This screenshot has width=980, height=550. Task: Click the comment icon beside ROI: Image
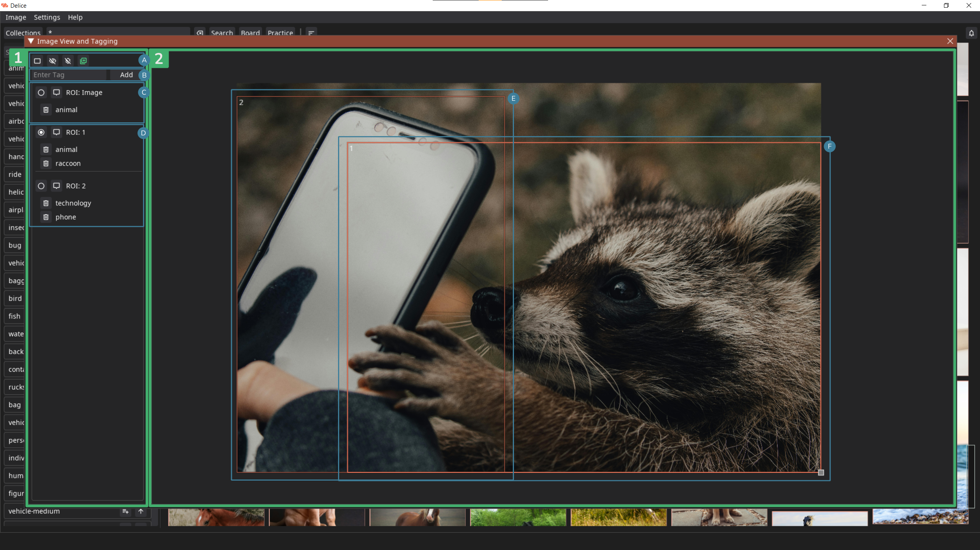click(x=56, y=92)
